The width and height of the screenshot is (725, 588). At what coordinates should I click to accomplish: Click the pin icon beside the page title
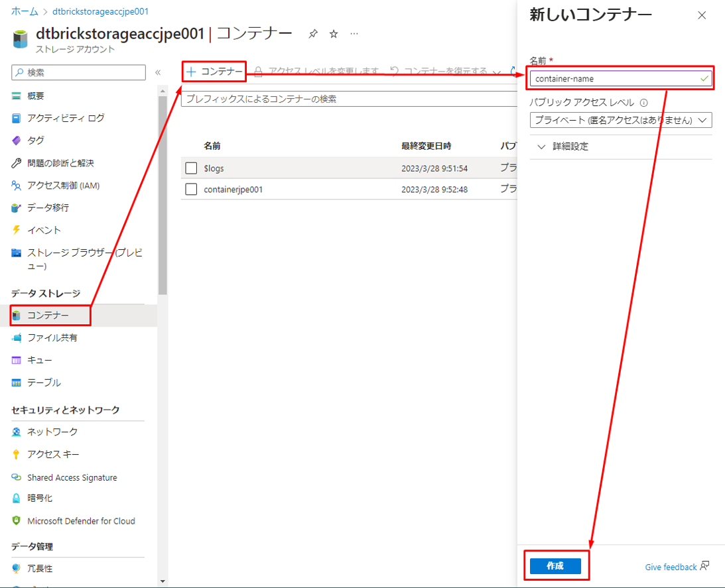tap(312, 33)
